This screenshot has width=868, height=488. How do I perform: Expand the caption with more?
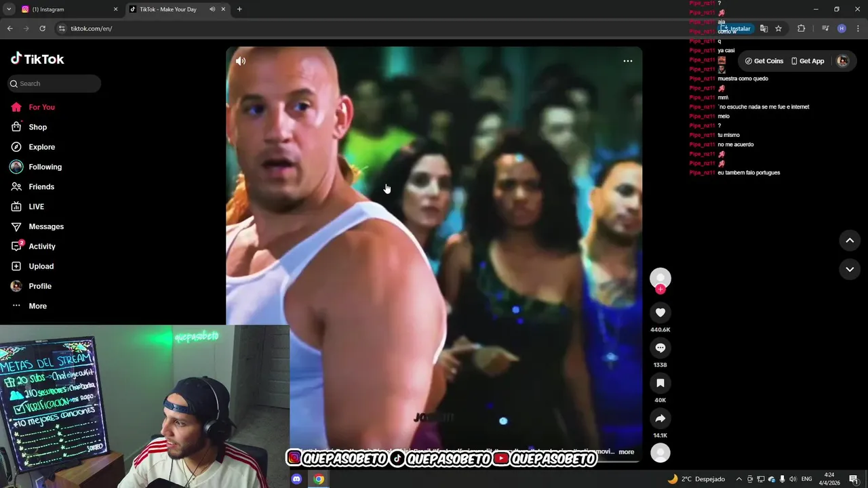tap(626, 452)
